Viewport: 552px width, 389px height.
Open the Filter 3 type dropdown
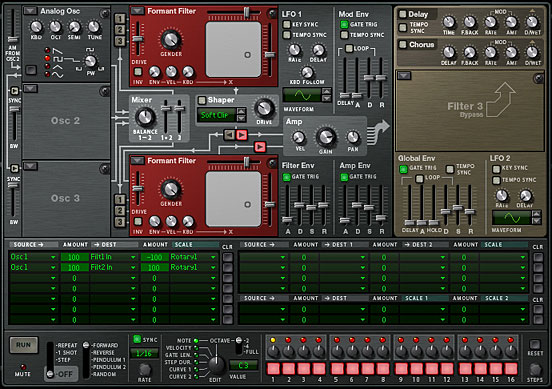coord(404,75)
